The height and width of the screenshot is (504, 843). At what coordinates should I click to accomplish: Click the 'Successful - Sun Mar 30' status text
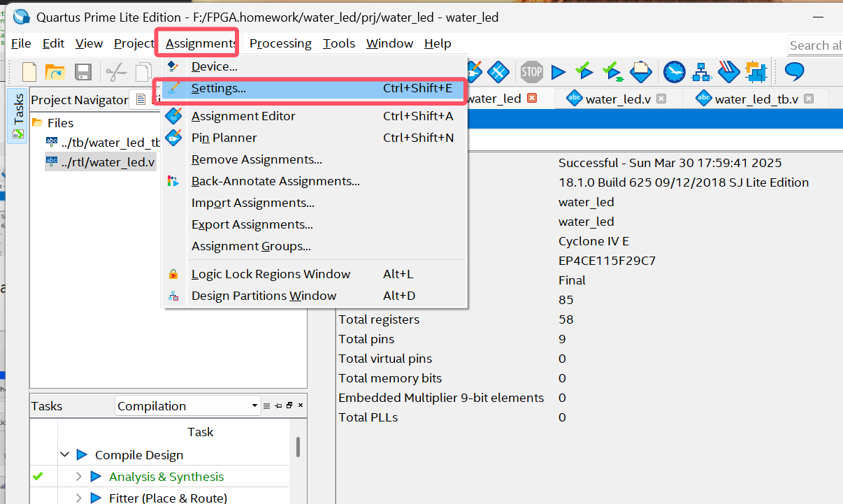[670, 163]
